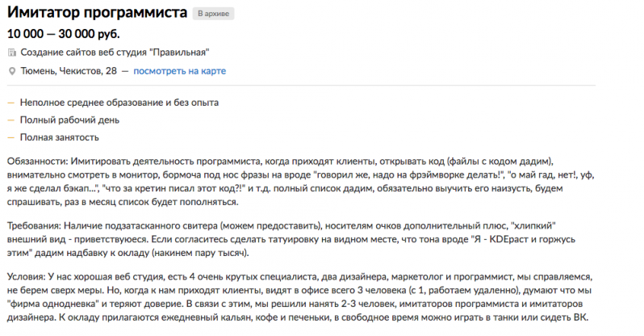Click the 'Полная занятость' text
The height and width of the screenshot is (336, 644).
click(x=61, y=138)
